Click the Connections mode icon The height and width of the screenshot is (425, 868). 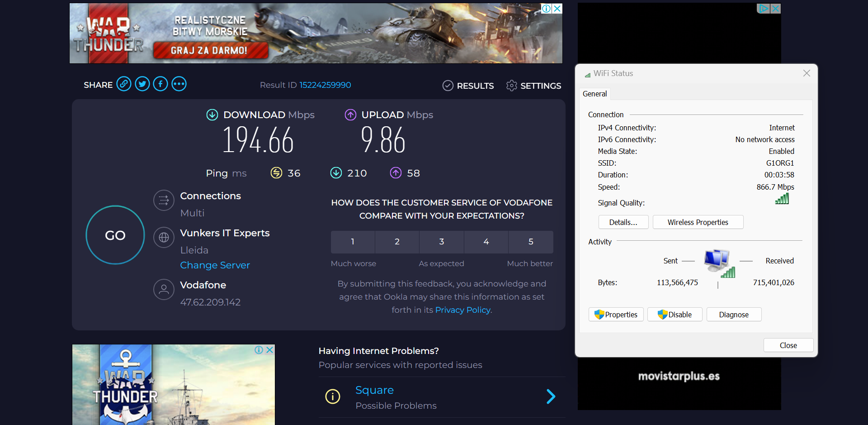click(164, 200)
